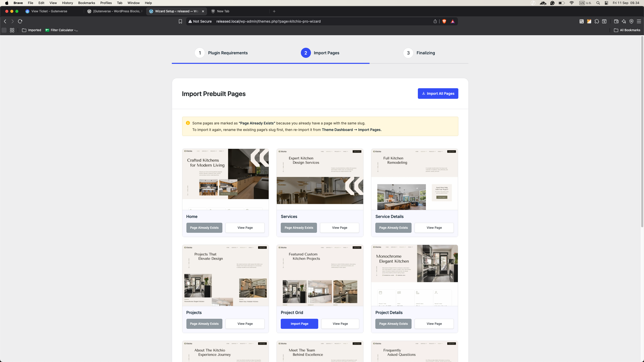
Task: Open the extensions puzzle icon
Action: (597, 21)
